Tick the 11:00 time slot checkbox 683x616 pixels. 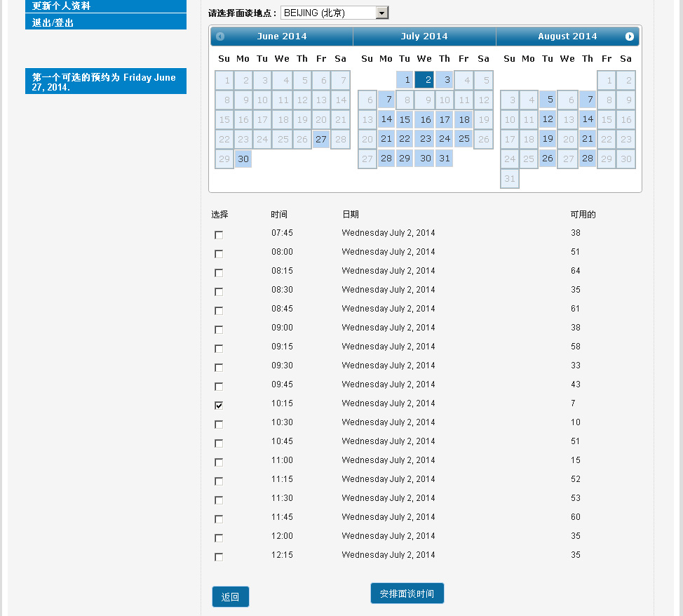point(219,462)
